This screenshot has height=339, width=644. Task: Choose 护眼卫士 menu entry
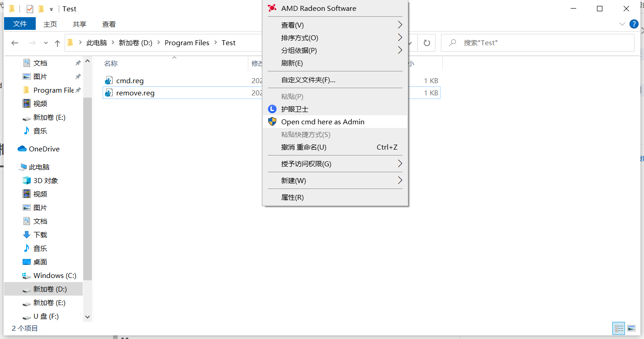[x=335, y=109]
